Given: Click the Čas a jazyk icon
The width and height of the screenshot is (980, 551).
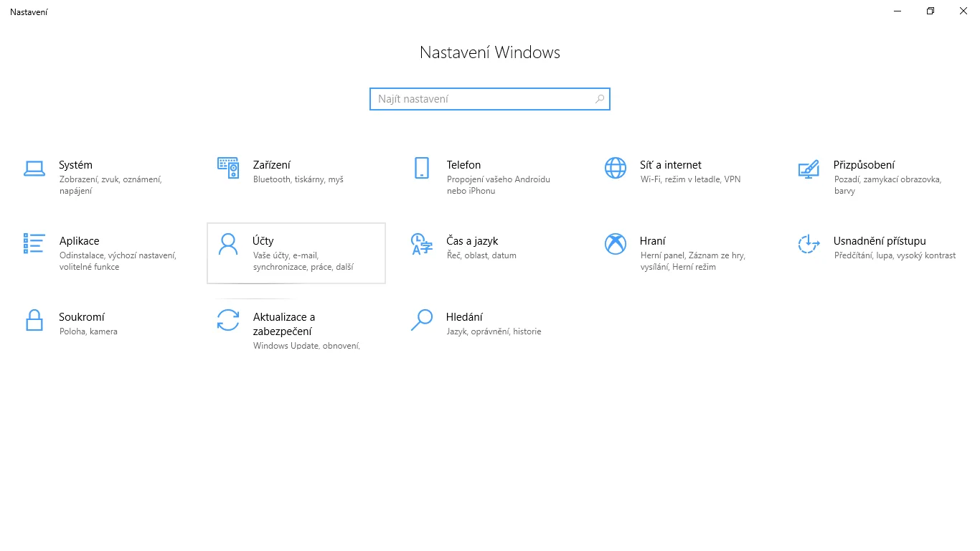Looking at the screenshot, I should point(422,244).
